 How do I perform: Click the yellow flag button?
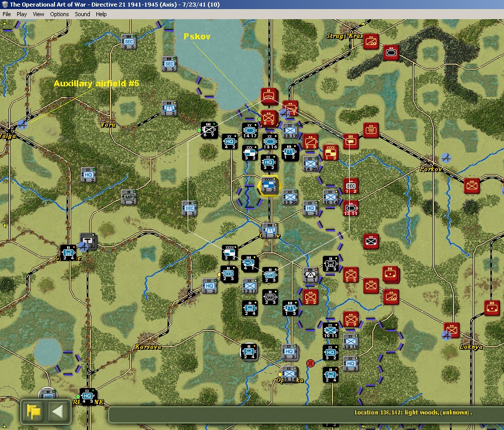34,411
